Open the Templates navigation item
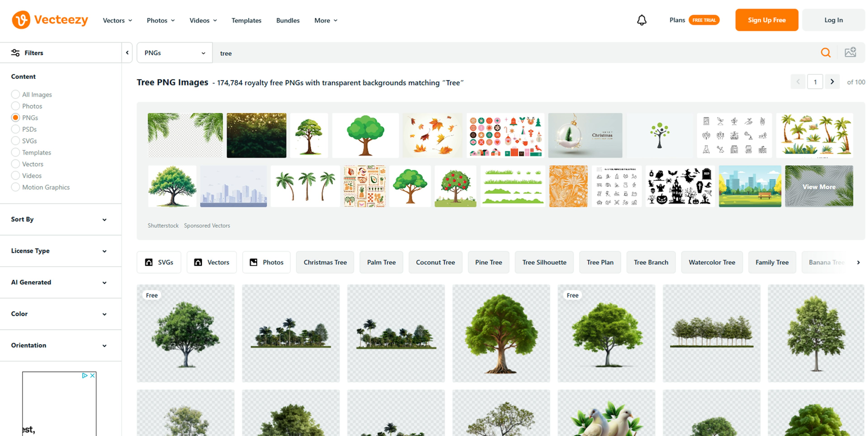Image resolution: width=868 pixels, height=436 pixels. [x=246, y=20]
